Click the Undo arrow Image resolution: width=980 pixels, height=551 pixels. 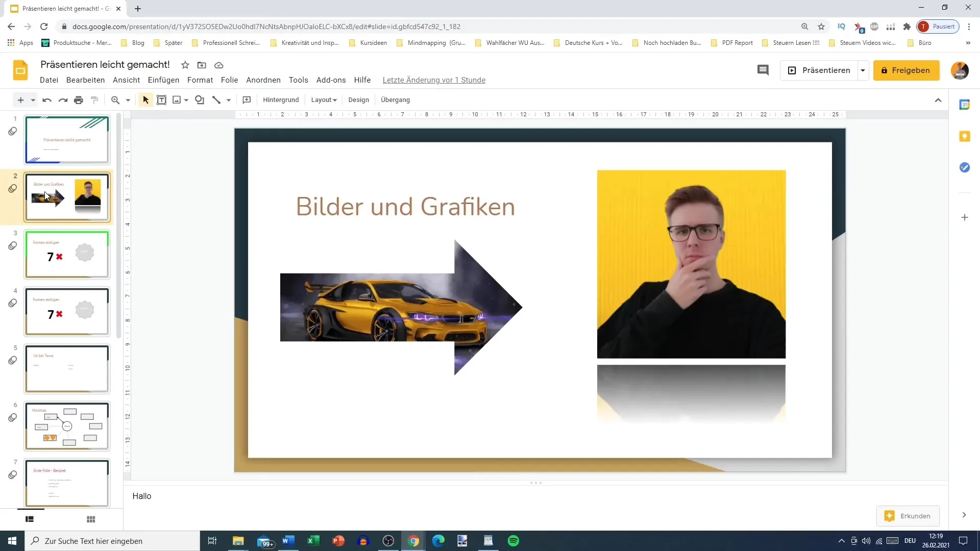47,100
